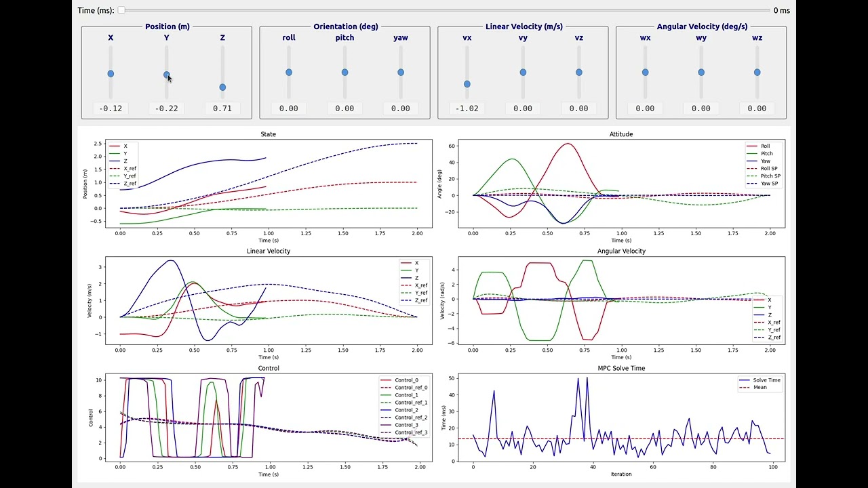Click the Control plot title
The width and height of the screenshot is (868, 488).
[269, 368]
